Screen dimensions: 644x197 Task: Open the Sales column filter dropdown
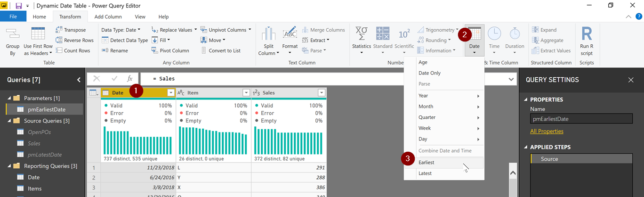[x=322, y=93]
